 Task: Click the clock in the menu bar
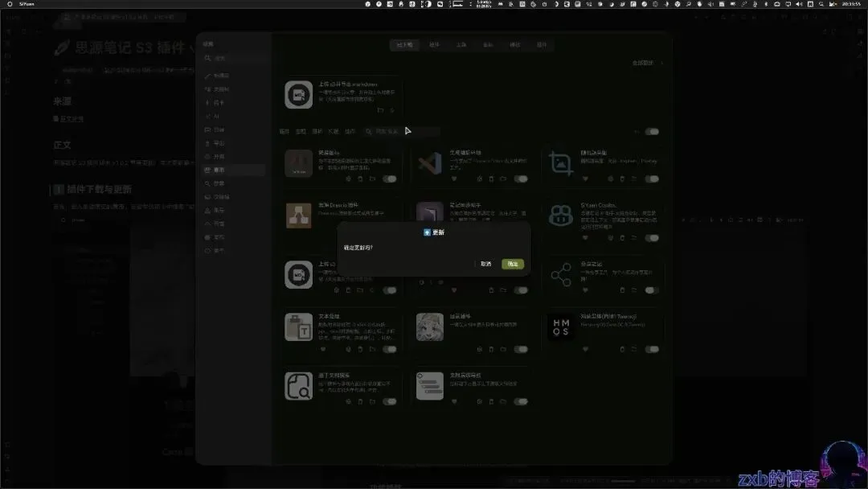click(x=851, y=4)
